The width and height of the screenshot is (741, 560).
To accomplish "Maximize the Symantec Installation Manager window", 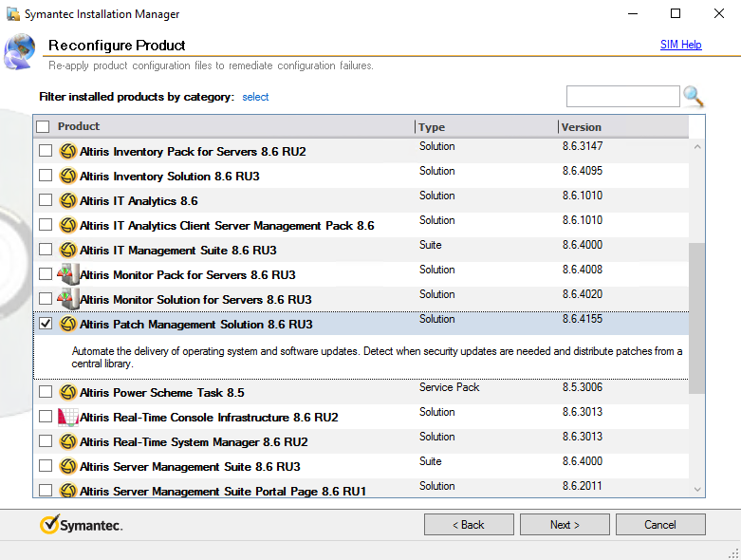I will click(676, 13).
